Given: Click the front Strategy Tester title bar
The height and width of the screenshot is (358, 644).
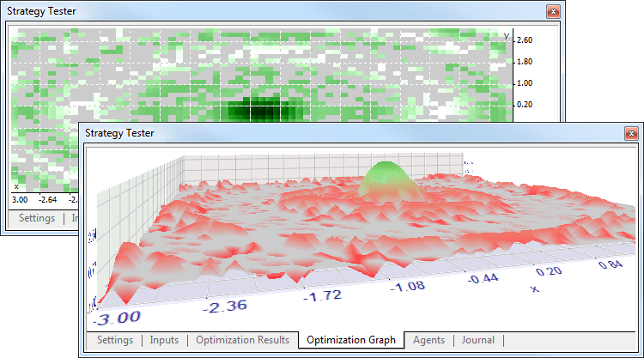Looking at the screenshot, I should [343, 133].
